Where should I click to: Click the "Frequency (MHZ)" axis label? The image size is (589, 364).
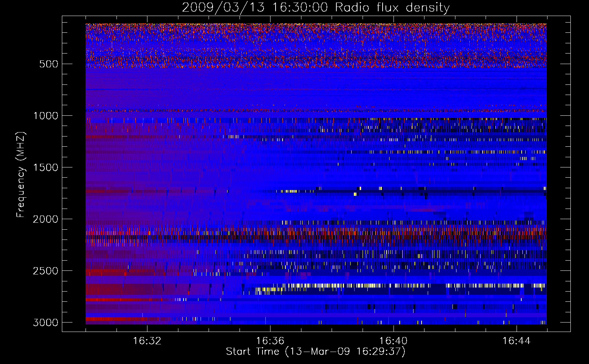(x=21, y=175)
